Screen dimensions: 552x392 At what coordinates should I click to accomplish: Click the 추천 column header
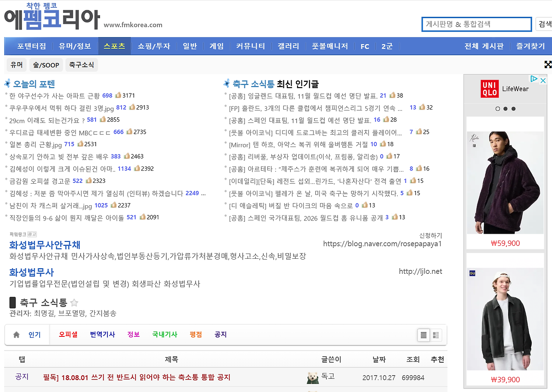tap(437, 359)
